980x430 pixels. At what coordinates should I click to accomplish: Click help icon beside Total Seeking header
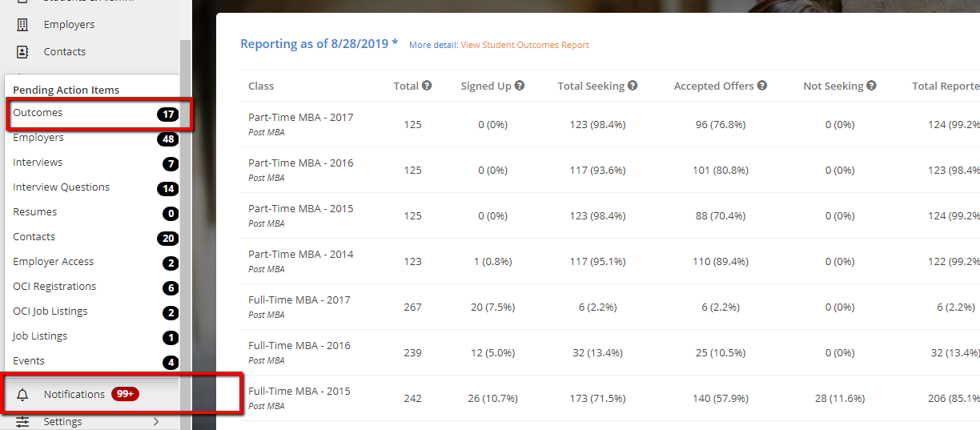[x=633, y=86]
